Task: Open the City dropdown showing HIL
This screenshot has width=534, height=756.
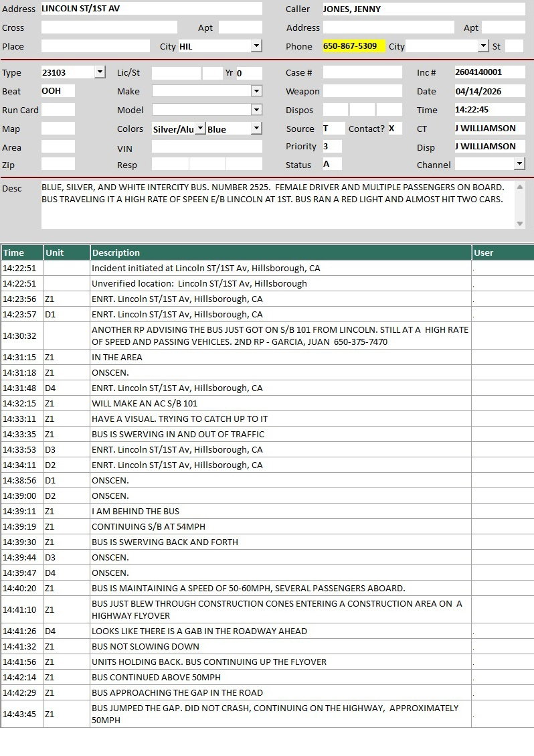Action: pos(256,46)
